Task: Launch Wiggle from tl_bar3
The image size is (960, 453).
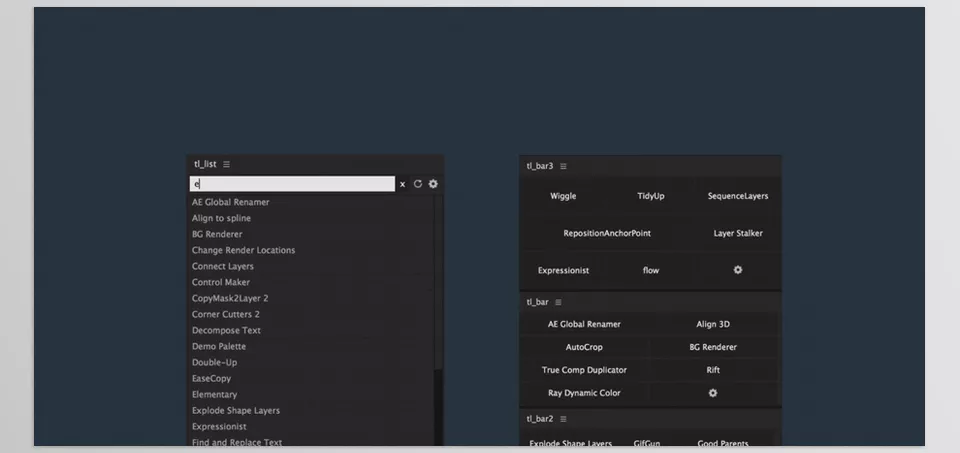Action: point(563,196)
